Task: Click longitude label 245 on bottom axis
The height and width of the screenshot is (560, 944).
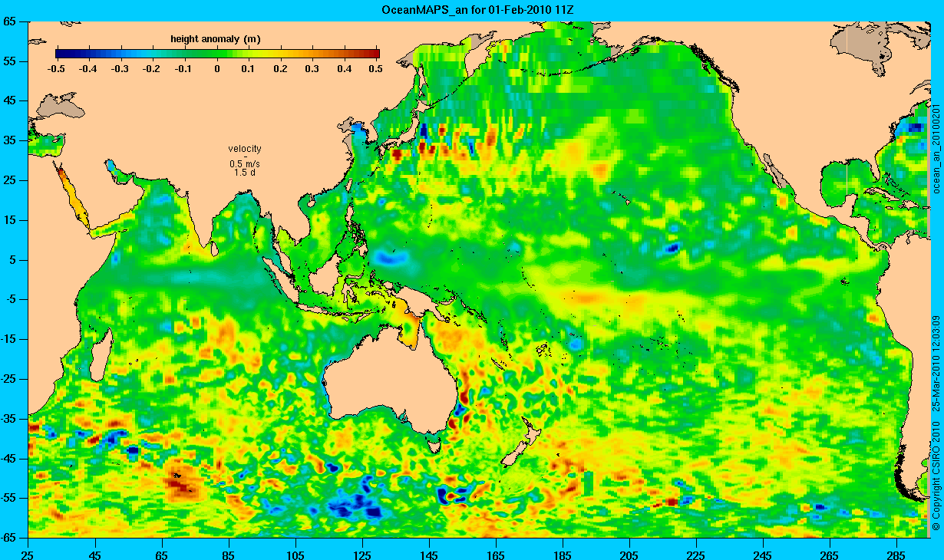Action: (763, 554)
